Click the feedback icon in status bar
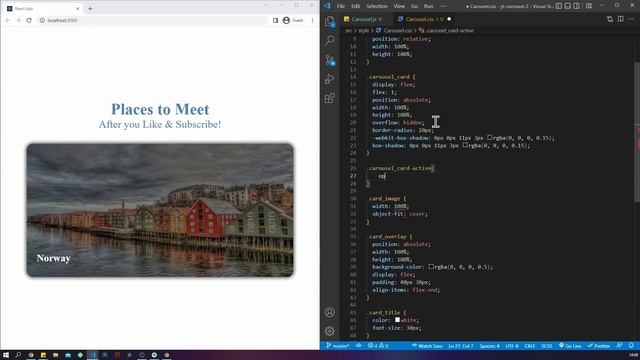The height and width of the screenshot is (360, 640). click(x=620, y=346)
